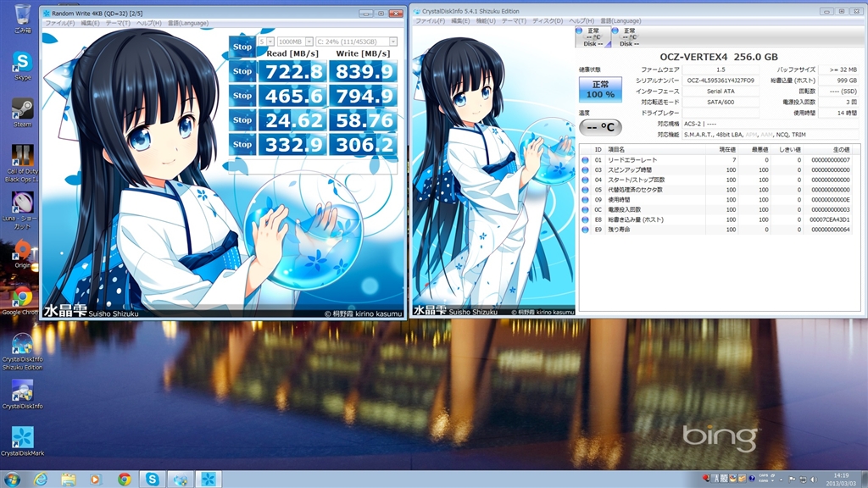Open ディスク(D) menu in CrystalDiskInfo
The height and width of the screenshot is (488, 868).
click(x=548, y=21)
